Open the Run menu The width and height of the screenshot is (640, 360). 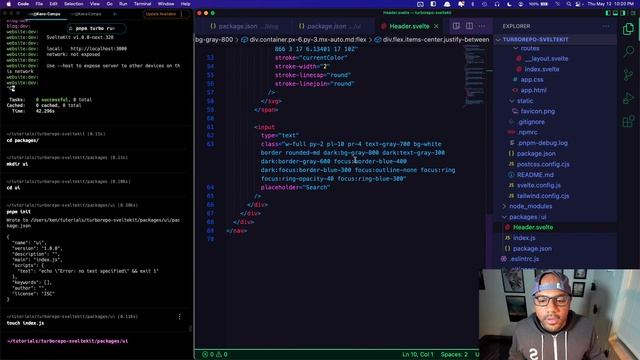[123, 4]
